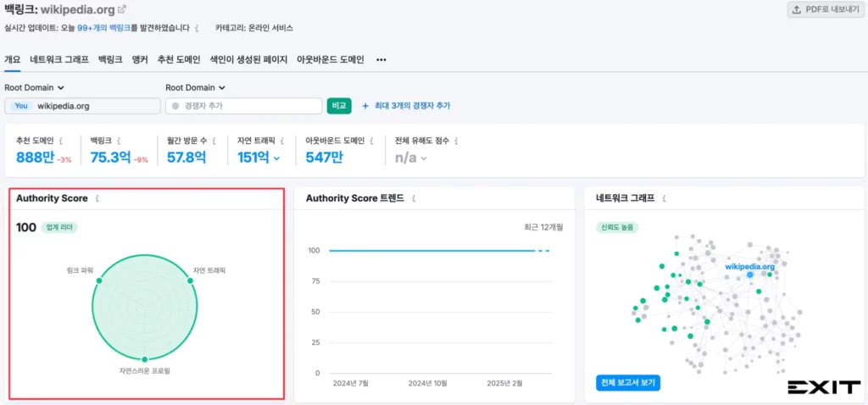Viewport: 868px width, 405px height.
Task: Click info icon beside 전체 유해도 점수
Action: pyautogui.click(x=455, y=141)
